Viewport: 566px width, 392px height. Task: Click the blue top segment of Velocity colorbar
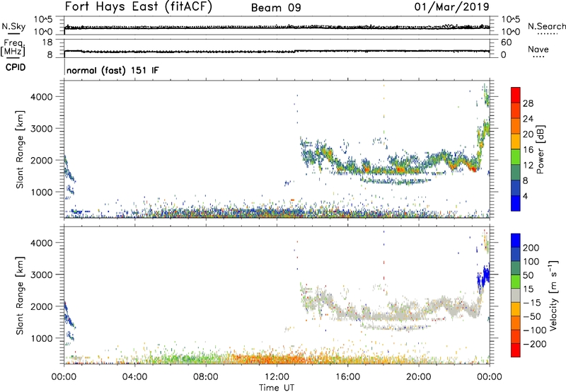[x=516, y=241]
